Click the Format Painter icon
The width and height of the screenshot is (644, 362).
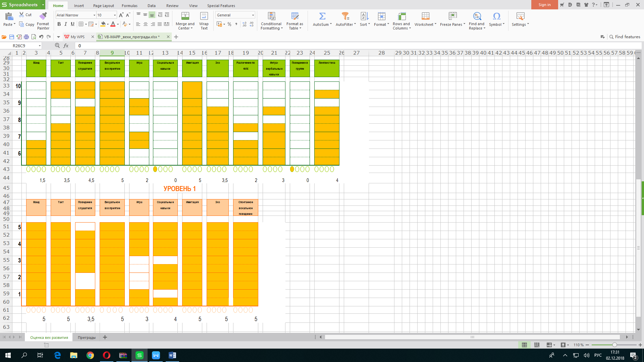click(x=43, y=16)
